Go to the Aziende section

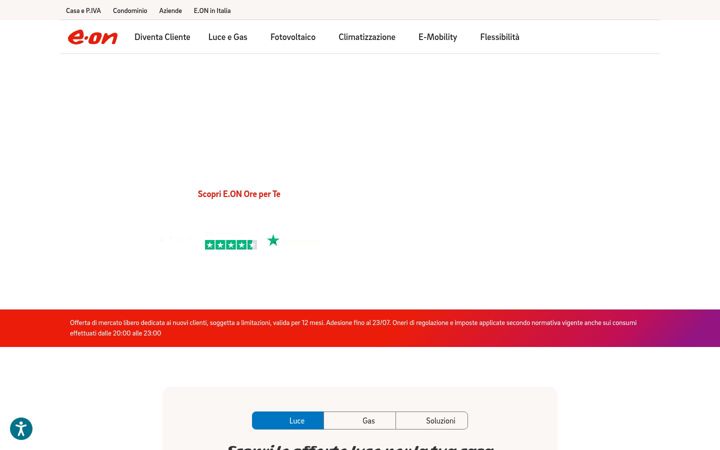pos(170,11)
